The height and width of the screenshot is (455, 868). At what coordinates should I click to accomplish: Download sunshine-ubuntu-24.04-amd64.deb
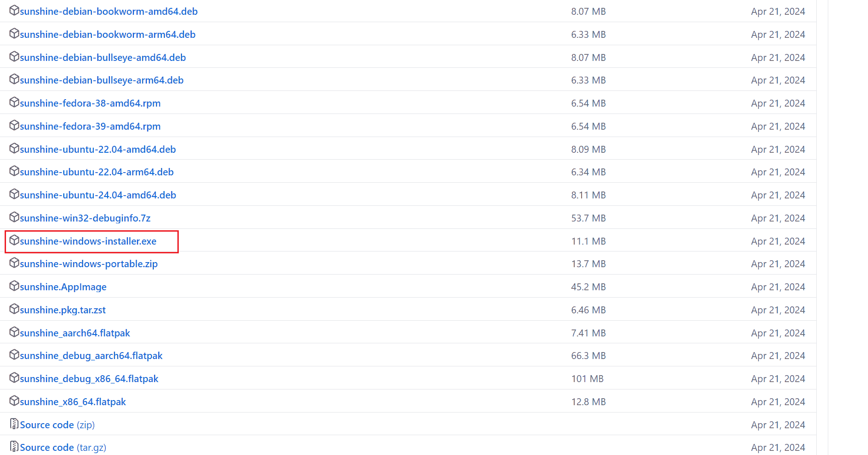pos(98,195)
